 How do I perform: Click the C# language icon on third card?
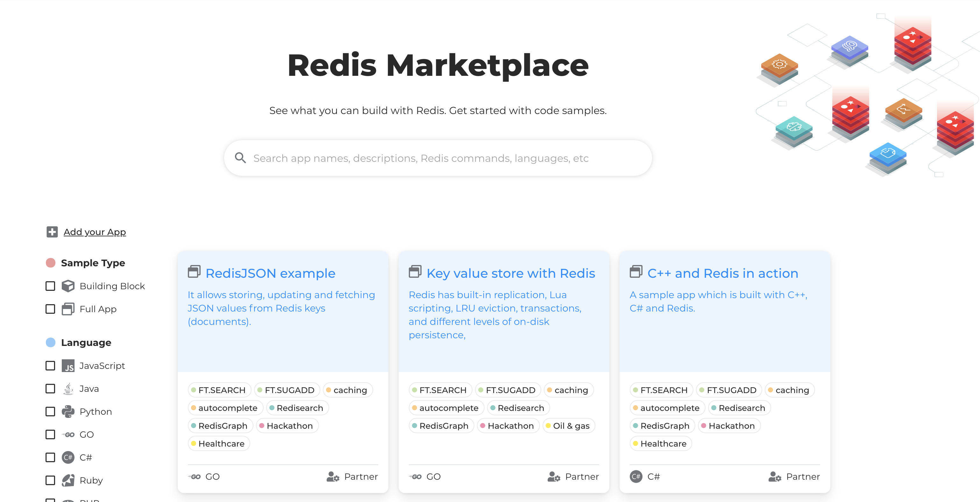point(636,476)
